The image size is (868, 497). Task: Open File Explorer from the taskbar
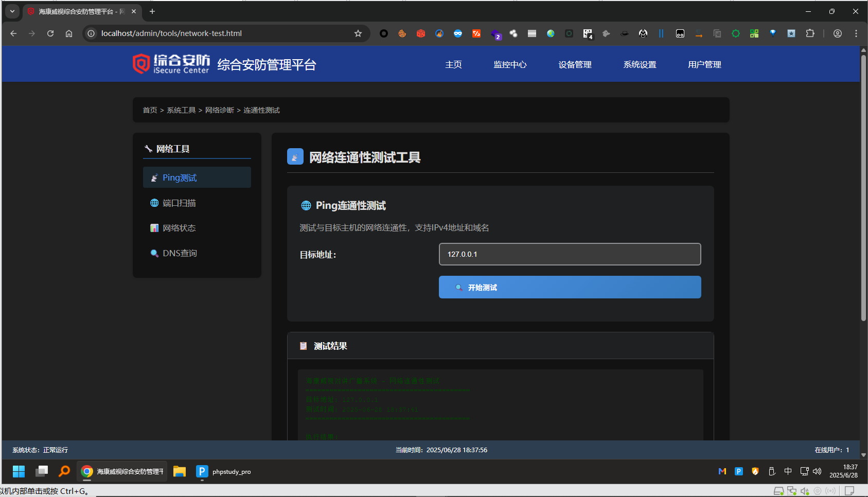[179, 471]
